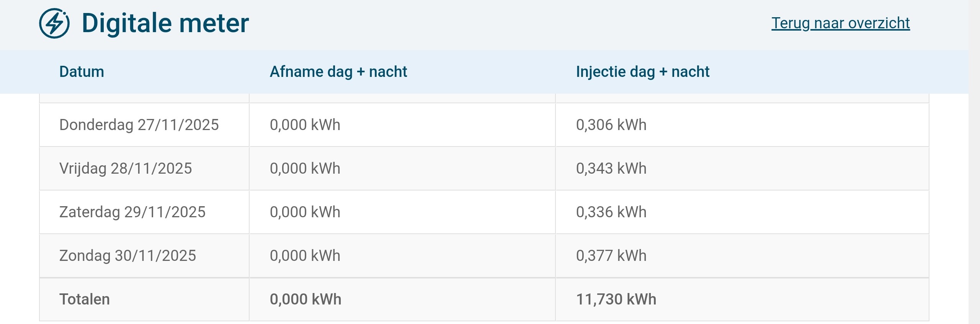Select the 'Injectie dag + nacht' column header

642,72
